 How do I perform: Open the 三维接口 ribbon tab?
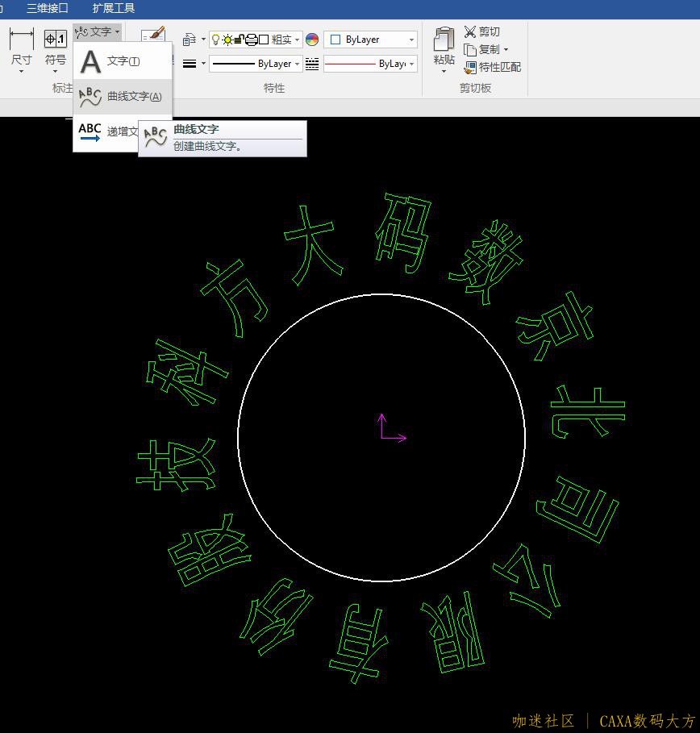[x=47, y=8]
